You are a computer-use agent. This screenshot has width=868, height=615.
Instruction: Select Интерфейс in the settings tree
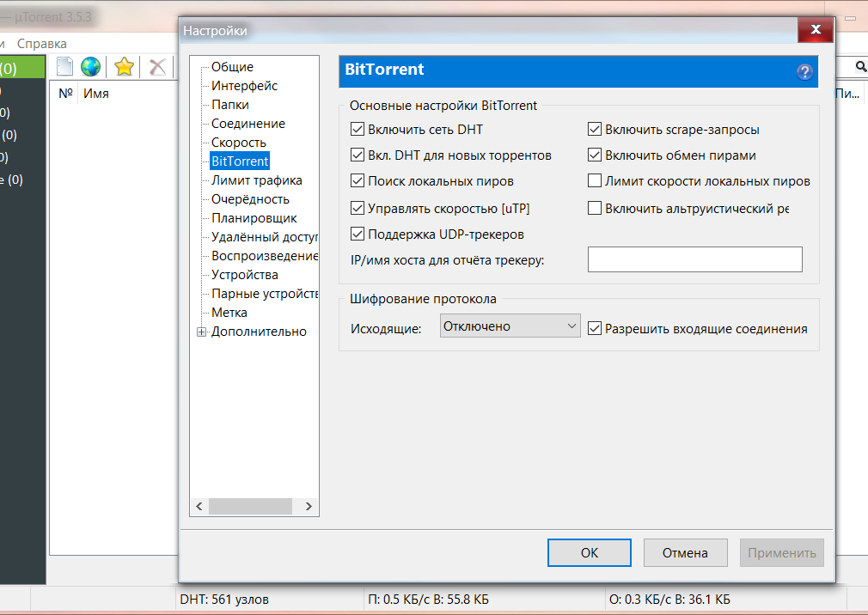point(245,86)
